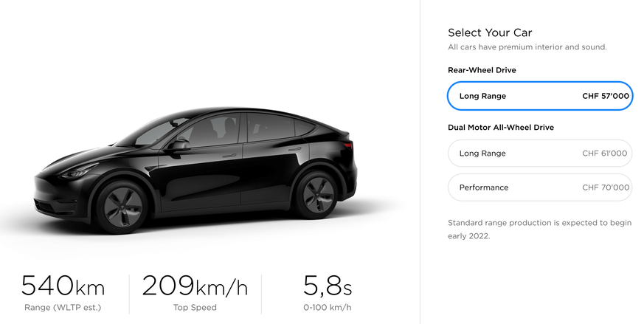Click the "Select Your Car" heading

pos(490,32)
